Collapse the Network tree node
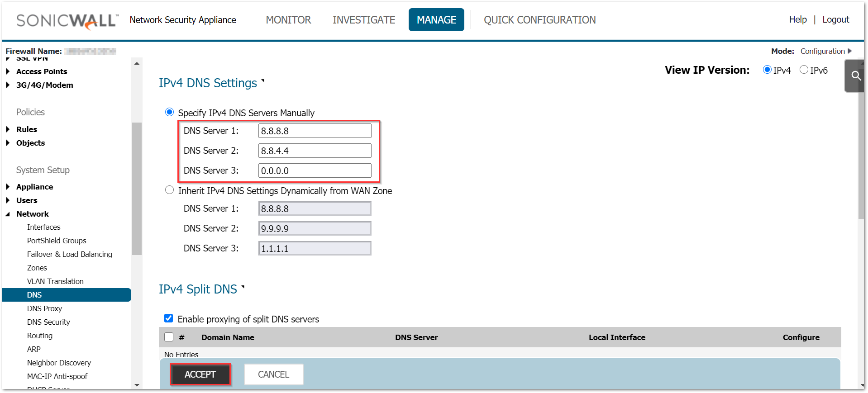This screenshot has width=868, height=393. [8, 214]
